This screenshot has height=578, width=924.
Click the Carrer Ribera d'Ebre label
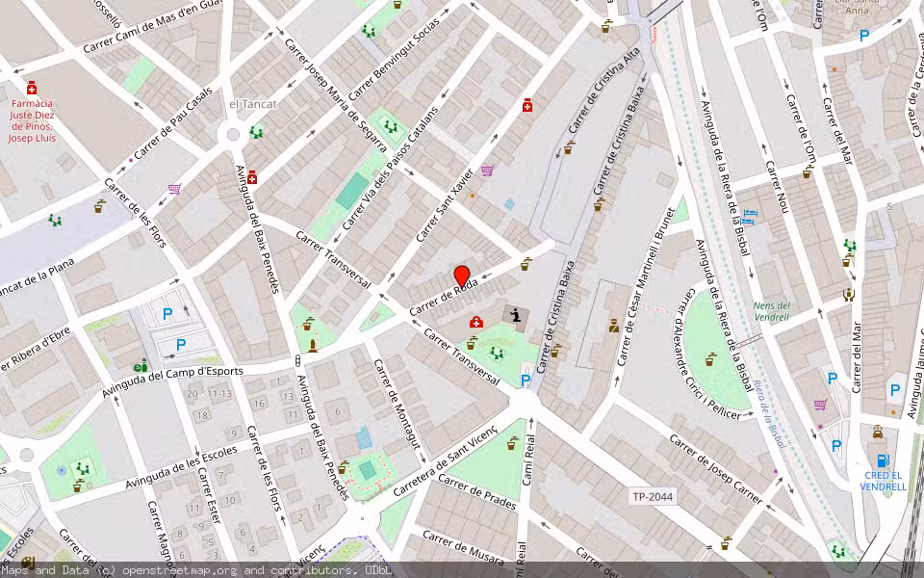pos(36,351)
